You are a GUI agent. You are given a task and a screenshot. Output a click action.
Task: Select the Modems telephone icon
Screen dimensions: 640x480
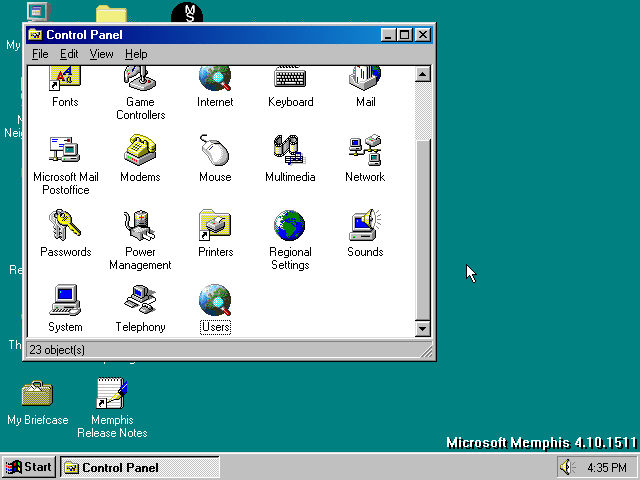point(140,150)
